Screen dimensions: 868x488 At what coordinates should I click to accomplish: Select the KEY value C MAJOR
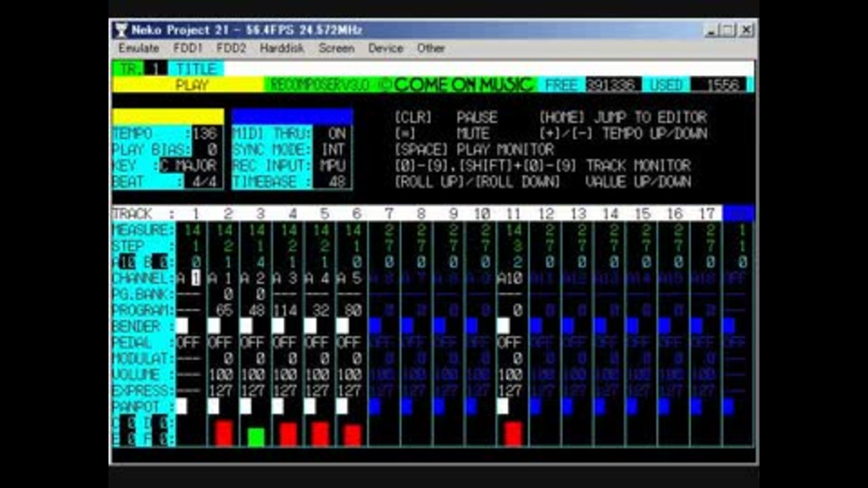point(188,166)
